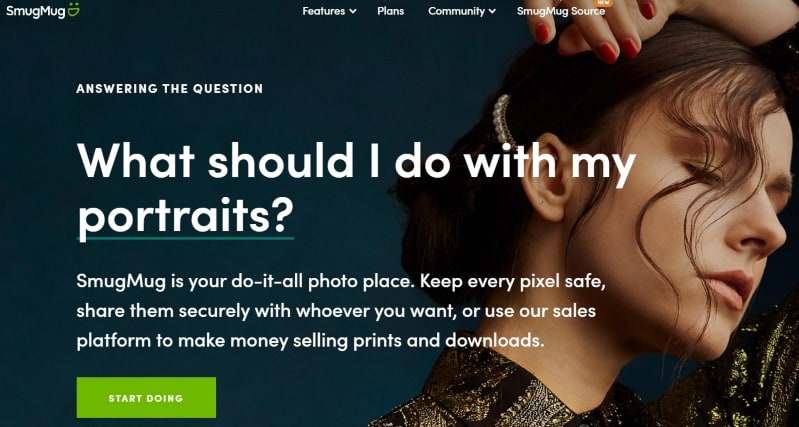Image resolution: width=799 pixels, height=427 pixels.
Task: Click the green START DOING button
Action: pyautogui.click(x=146, y=397)
